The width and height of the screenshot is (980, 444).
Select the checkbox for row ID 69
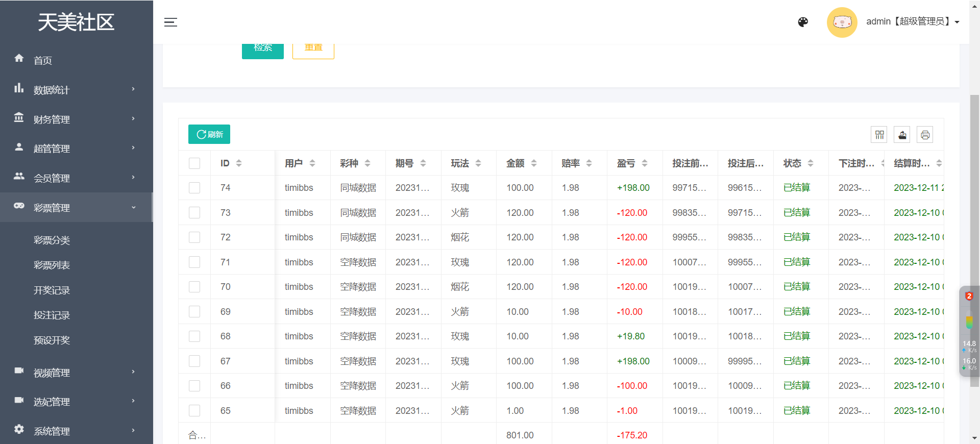tap(194, 312)
